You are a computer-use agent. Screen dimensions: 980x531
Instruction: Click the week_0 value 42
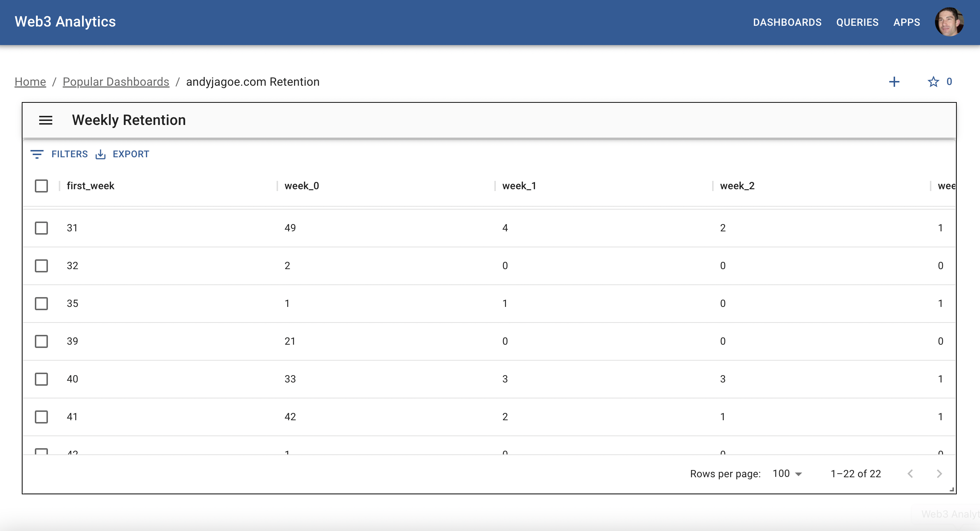pos(290,417)
